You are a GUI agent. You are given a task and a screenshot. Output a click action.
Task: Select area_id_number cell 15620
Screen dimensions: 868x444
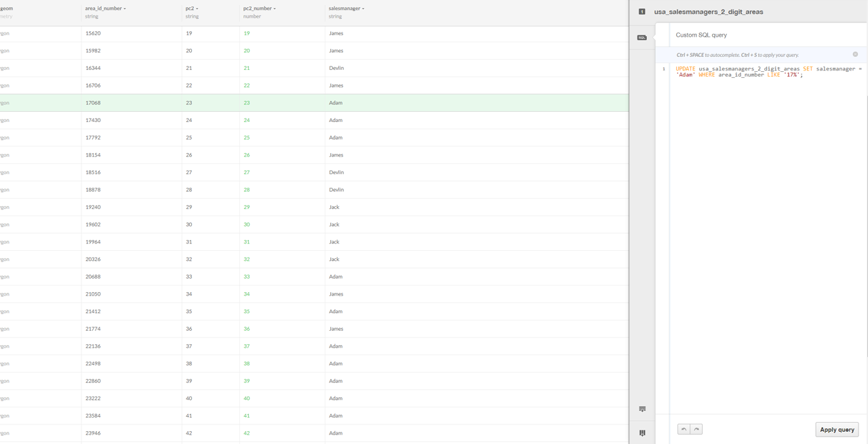93,33
